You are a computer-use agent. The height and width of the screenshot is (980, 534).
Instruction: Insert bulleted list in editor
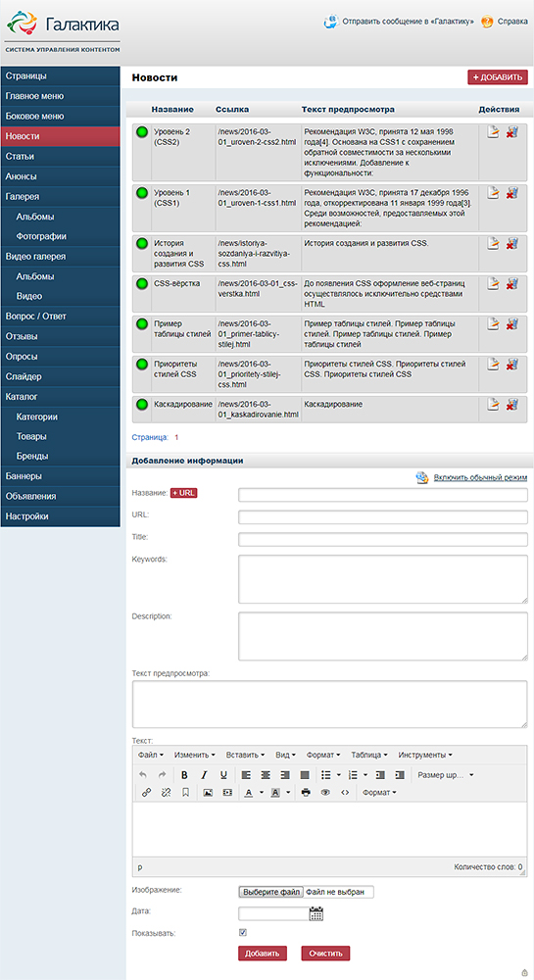(325, 775)
